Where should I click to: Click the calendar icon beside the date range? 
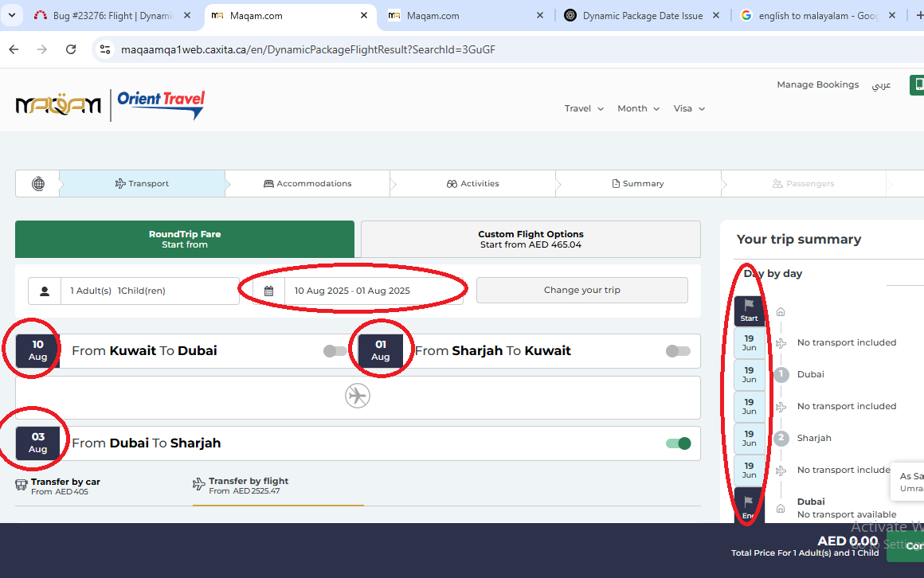click(269, 291)
